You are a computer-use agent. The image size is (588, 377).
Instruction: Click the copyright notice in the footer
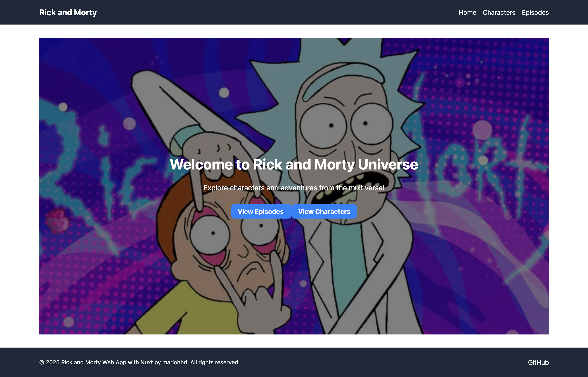[139, 362]
